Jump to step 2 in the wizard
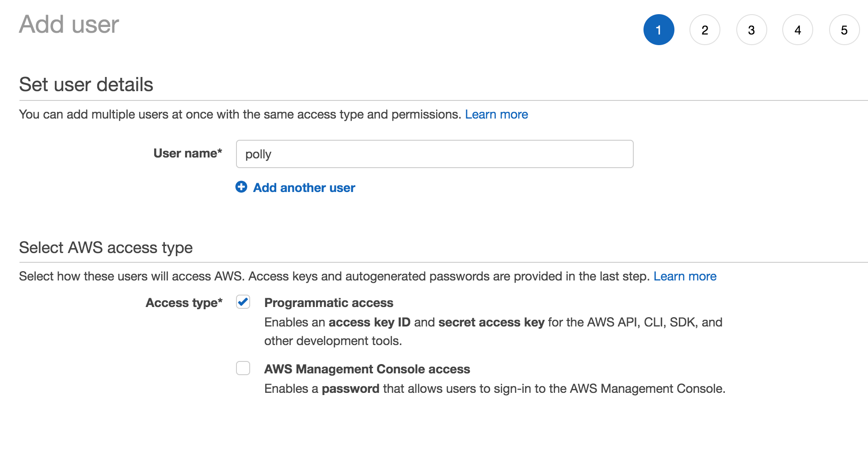Screen dimensions: 868x476 [705, 30]
